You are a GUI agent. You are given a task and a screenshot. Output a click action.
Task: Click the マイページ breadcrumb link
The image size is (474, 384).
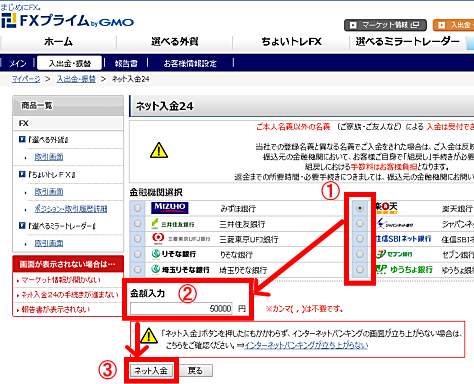26,79
